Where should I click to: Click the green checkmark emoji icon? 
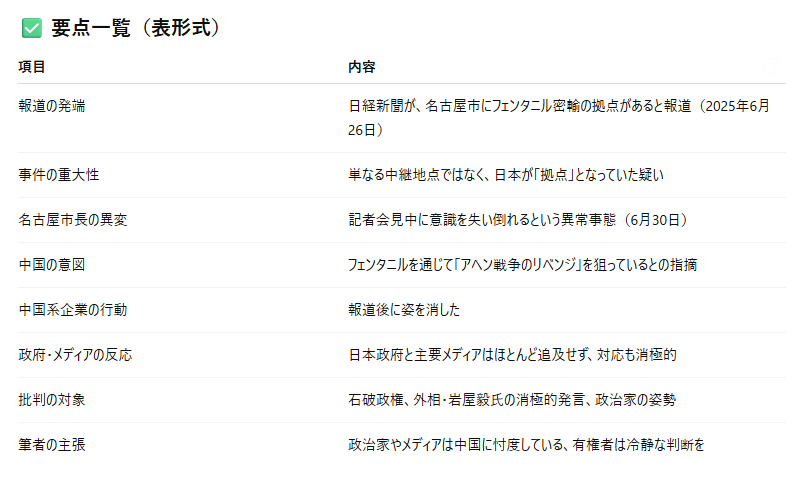[32, 28]
